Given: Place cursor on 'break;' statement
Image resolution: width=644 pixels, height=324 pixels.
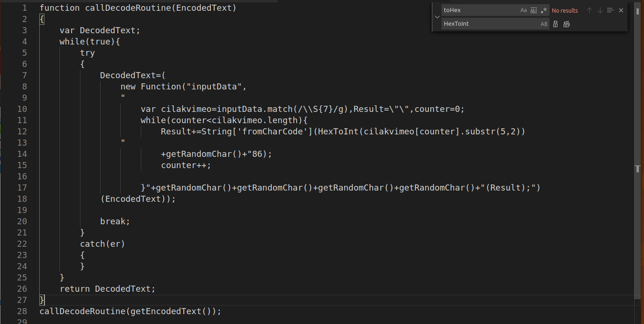Looking at the screenshot, I should pos(115,221).
